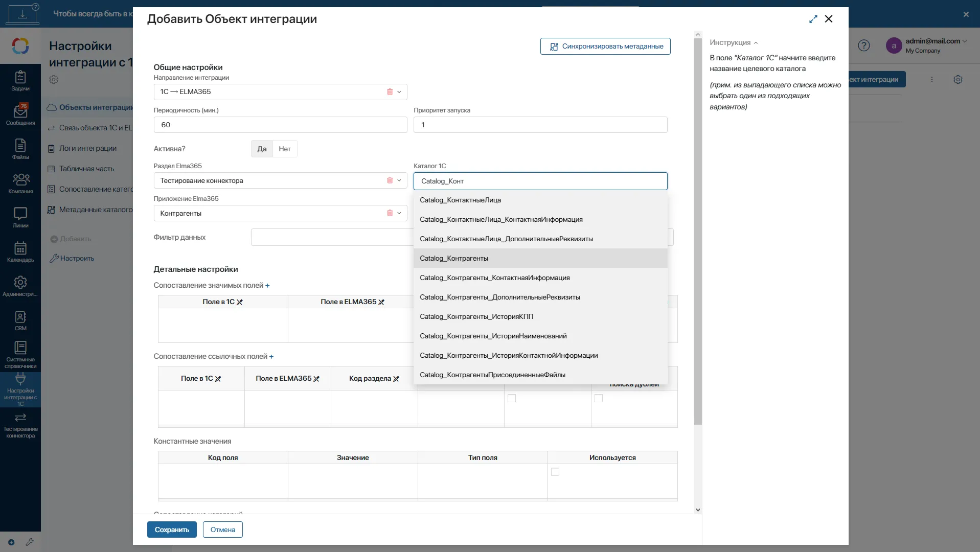Click the Периодичность (мин.) input field
The width and height of the screenshot is (980, 552).
280,125
